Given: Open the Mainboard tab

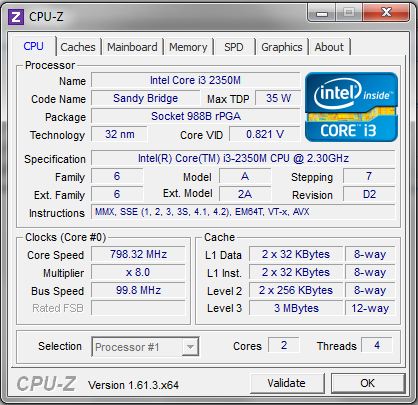Looking at the screenshot, I should point(132,47).
